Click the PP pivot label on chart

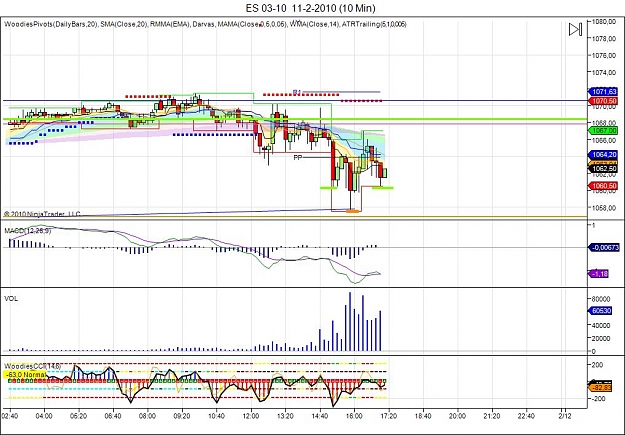[x=297, y=157]
